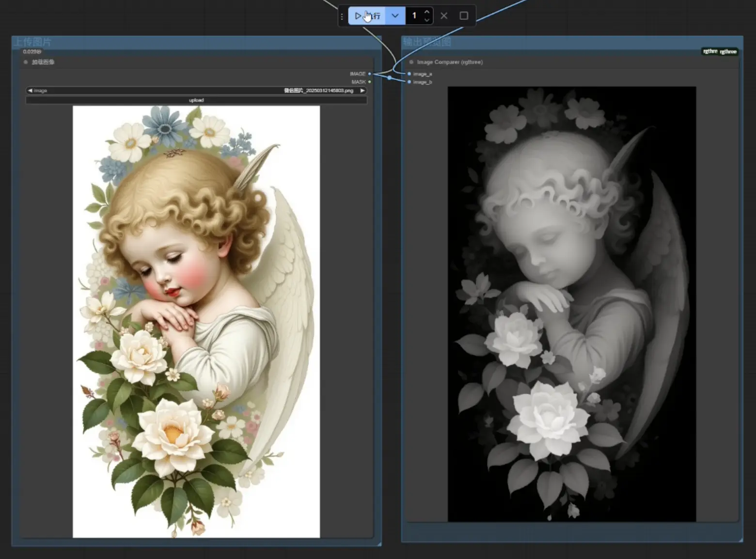Open the run options dropdown arrow
756x559 pixels.
(x=395, y=16)
